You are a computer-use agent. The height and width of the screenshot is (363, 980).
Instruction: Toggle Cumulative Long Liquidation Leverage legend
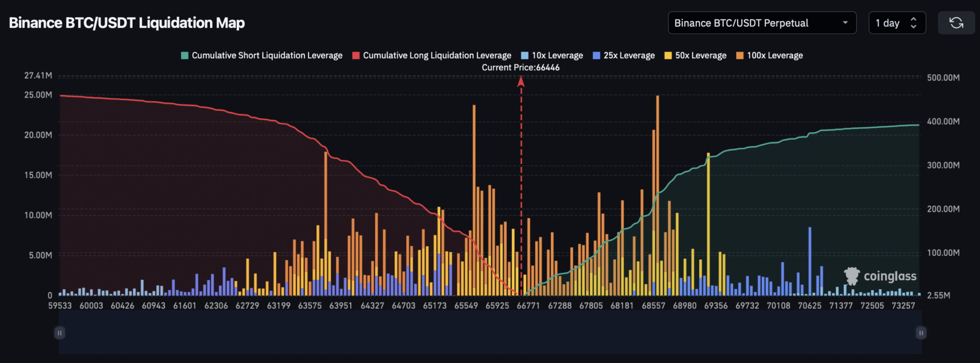pyautogui.click(x=432, y=56)
